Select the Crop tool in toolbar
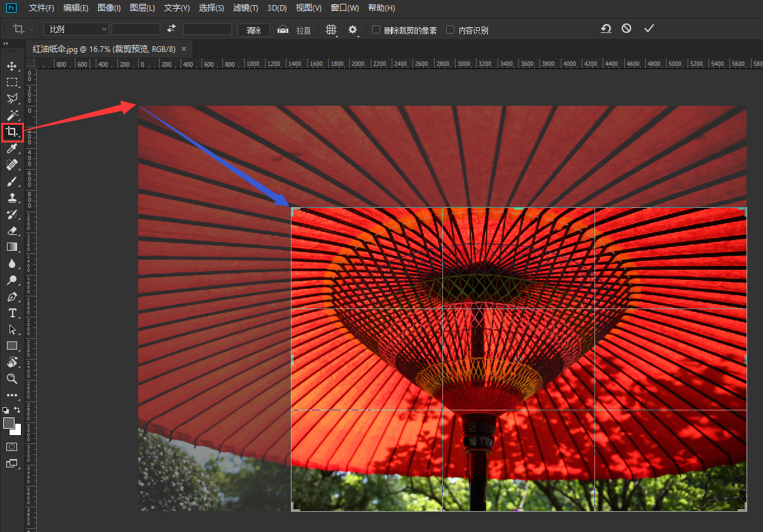The width and height of the screenshot is (763, 532). [x=12, y=132]
